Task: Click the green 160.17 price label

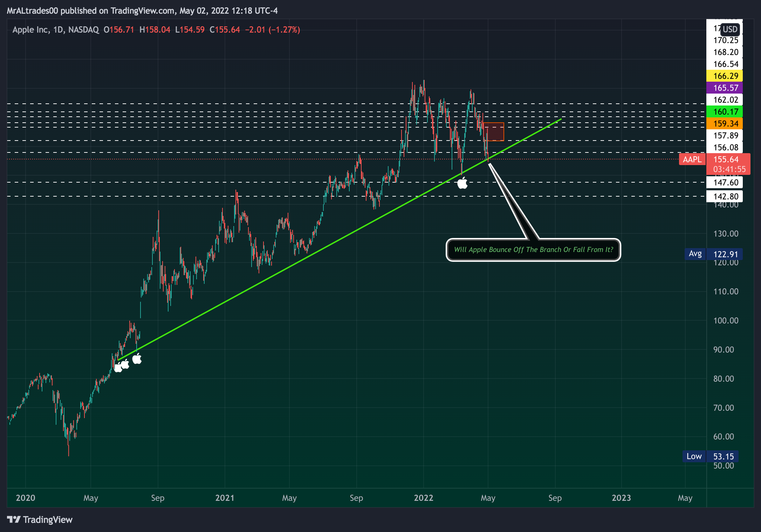Action: 725,111
